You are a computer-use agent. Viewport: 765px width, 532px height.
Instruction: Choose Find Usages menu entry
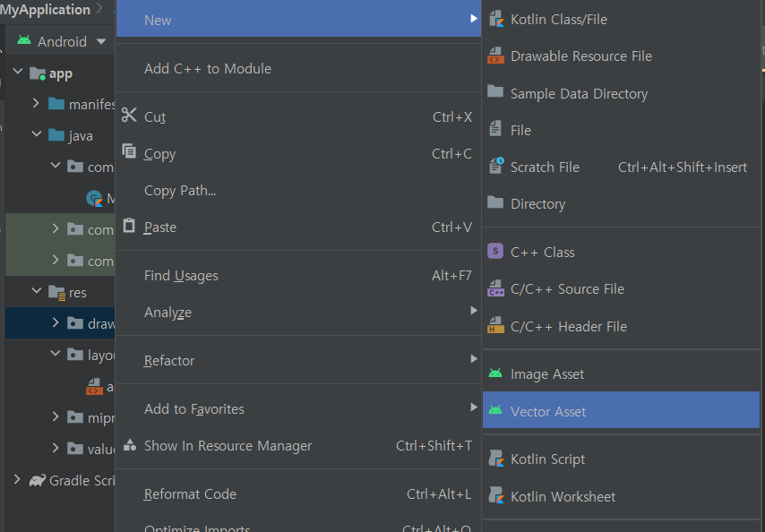(181, 276)
